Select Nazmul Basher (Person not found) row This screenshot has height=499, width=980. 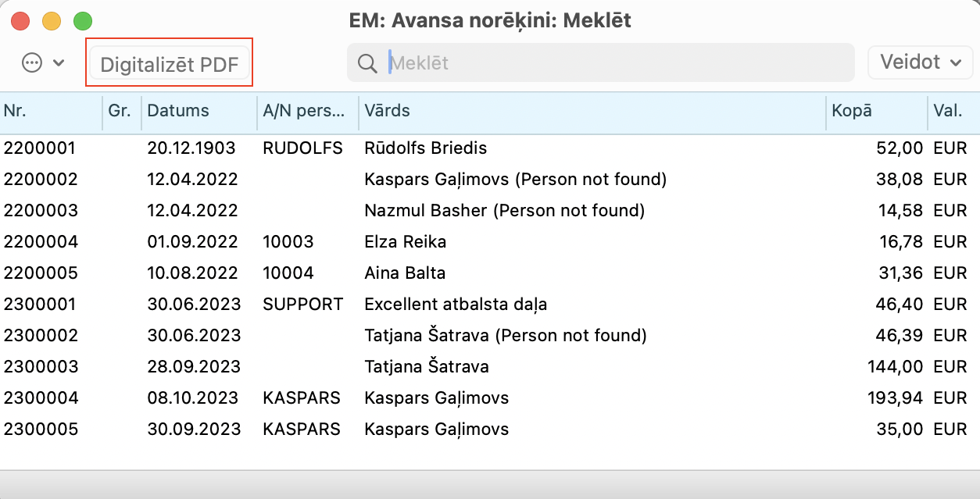coord(504,211)
